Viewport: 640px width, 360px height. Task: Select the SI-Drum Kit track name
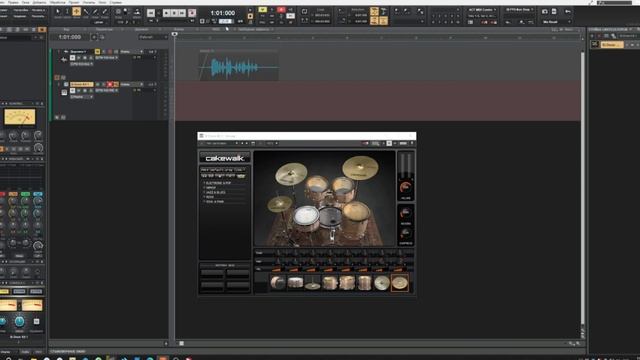click(x=81, y=84)
